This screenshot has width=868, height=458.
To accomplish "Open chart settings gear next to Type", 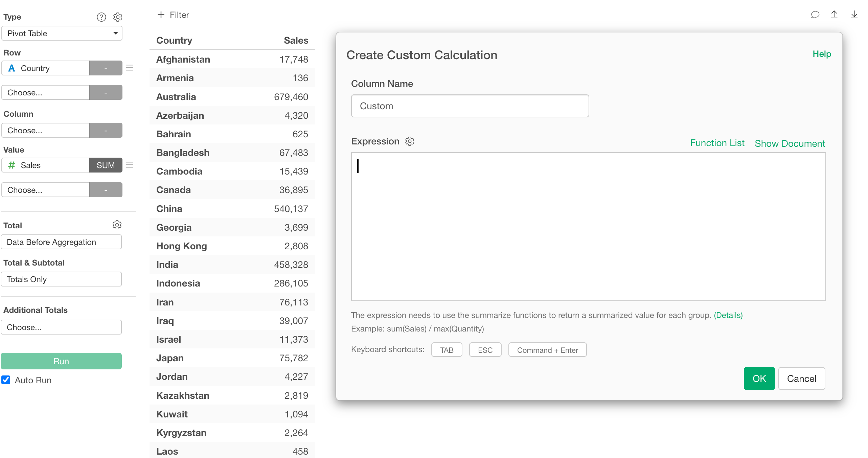I will [x=117, y=17].
